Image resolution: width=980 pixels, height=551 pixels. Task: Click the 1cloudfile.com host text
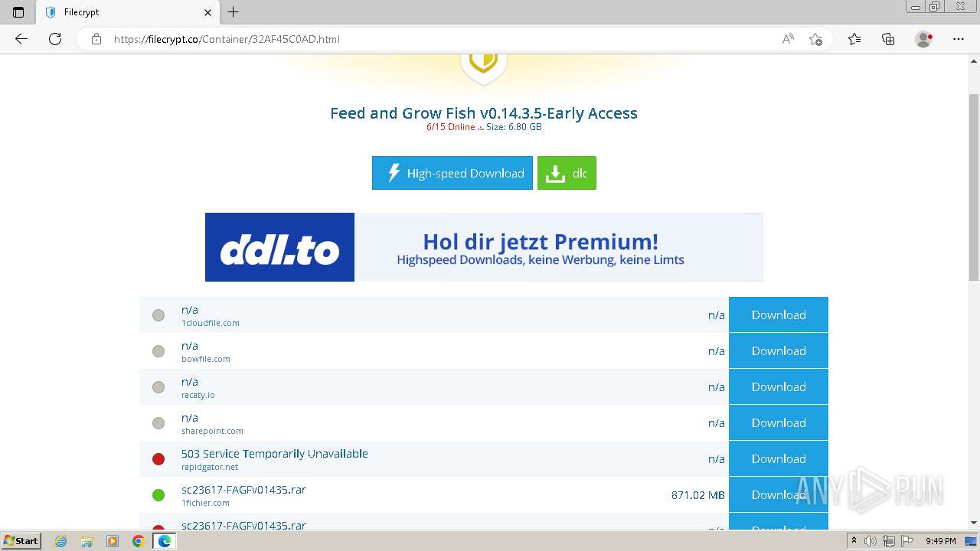pos(211,323)
